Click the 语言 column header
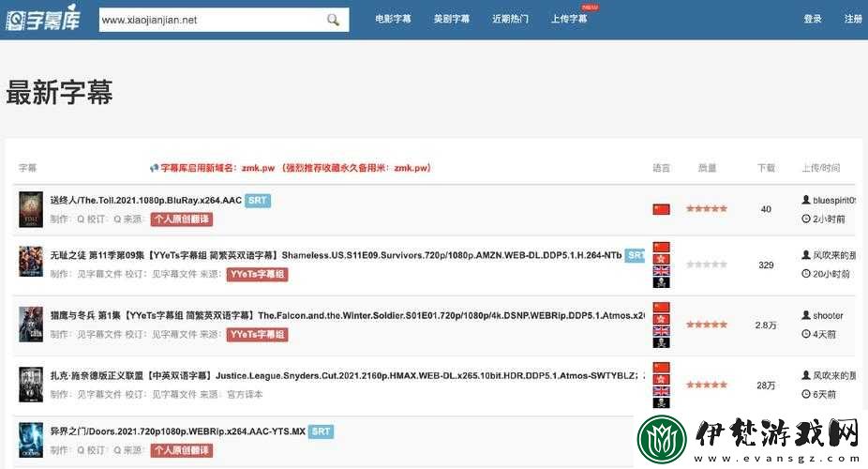 [661, 168]
